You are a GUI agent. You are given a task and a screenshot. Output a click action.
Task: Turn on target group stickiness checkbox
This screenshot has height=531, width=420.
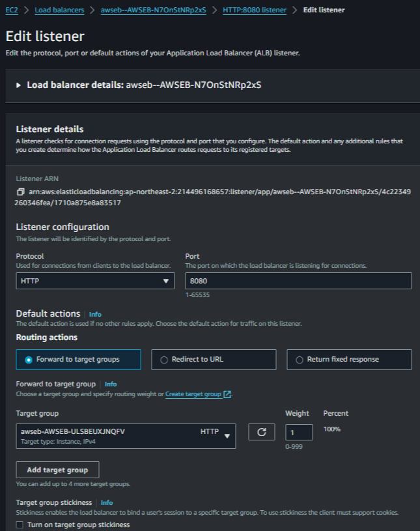(x=20, y=524)
